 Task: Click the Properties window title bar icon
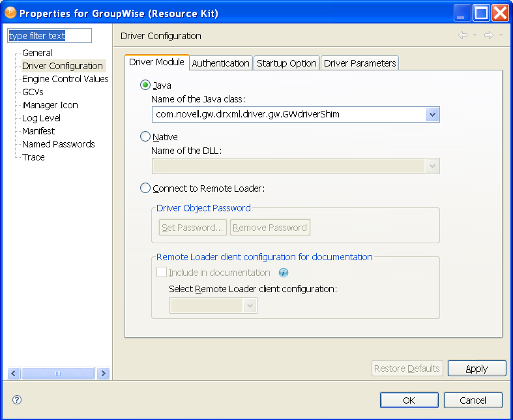pos(10,12)
